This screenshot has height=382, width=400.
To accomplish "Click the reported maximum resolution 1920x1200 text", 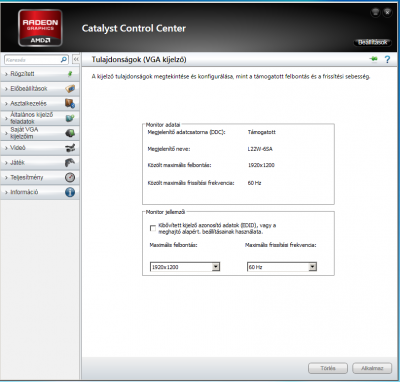I will (x=261, y=165).
